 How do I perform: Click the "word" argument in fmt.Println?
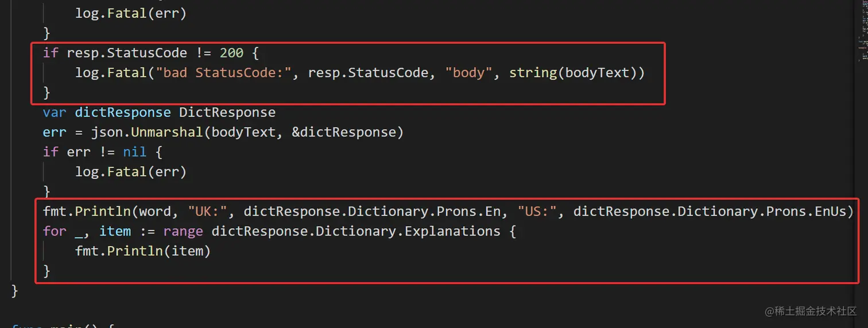(x=155, y=212)
